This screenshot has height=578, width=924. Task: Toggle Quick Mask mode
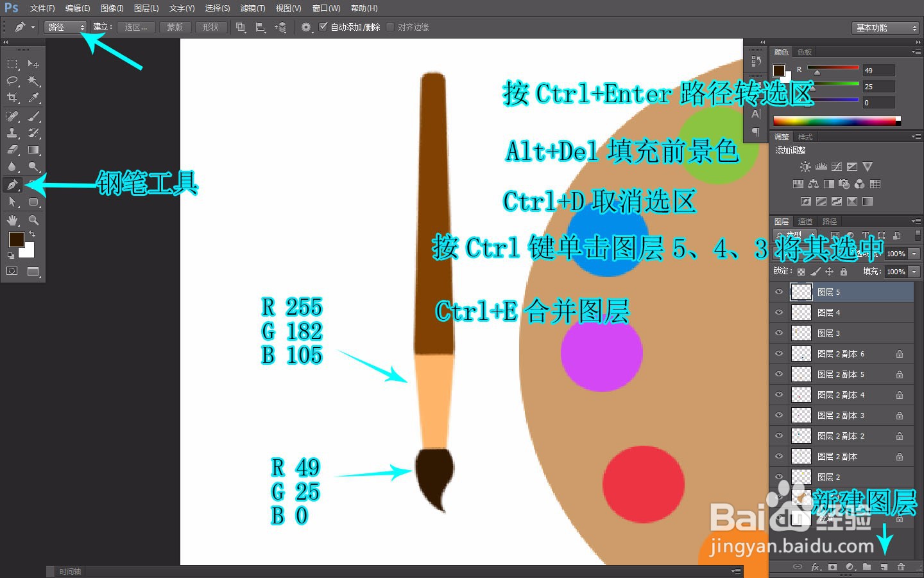click(12, 271)
